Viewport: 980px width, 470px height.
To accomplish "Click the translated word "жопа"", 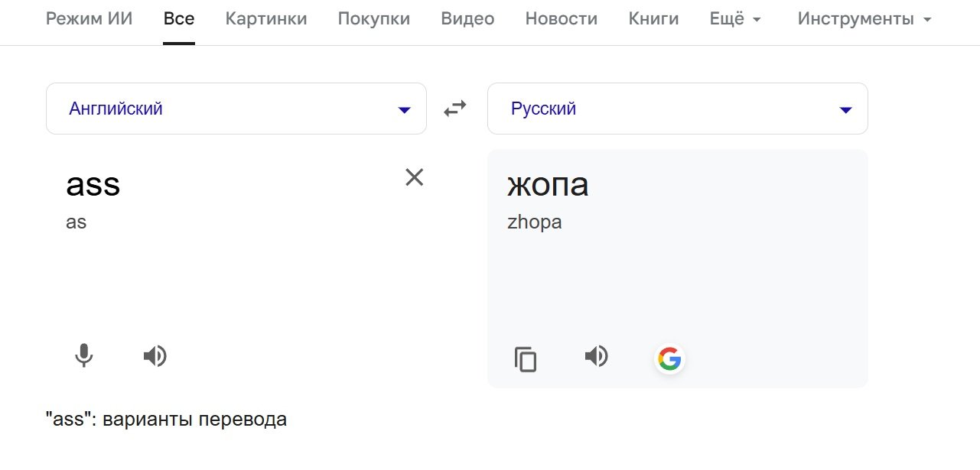I will point(548,185).
